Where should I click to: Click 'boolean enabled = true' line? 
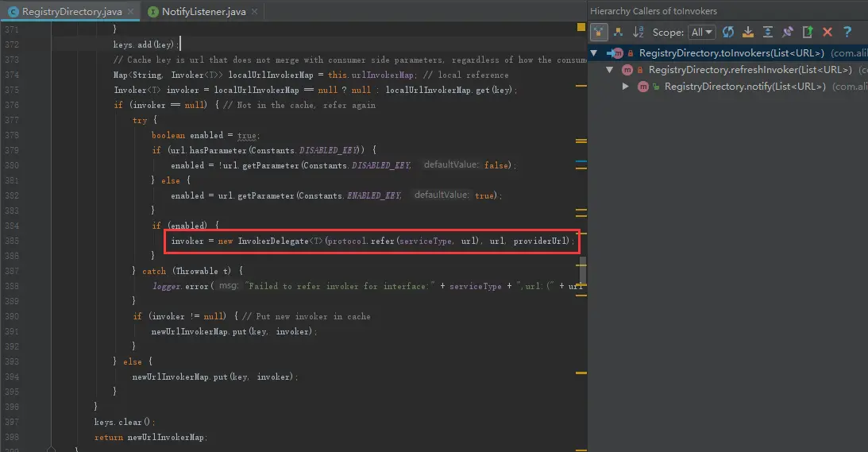pyautogui.click(x=206, y=135)
